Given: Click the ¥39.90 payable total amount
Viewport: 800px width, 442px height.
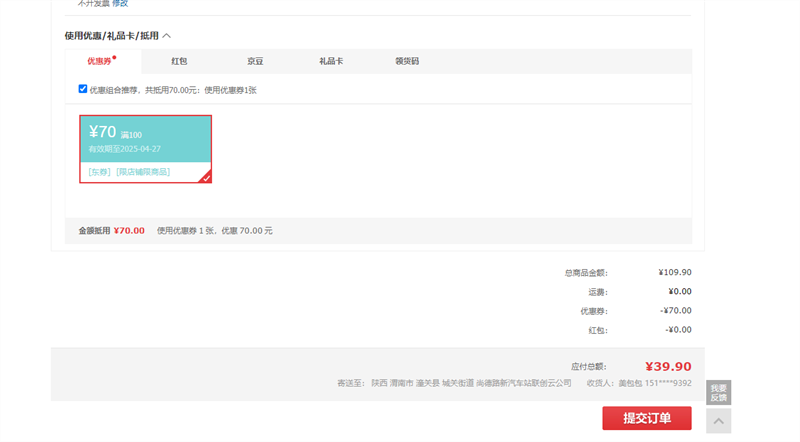Looking at the screenshot, I should coord(668,367).
